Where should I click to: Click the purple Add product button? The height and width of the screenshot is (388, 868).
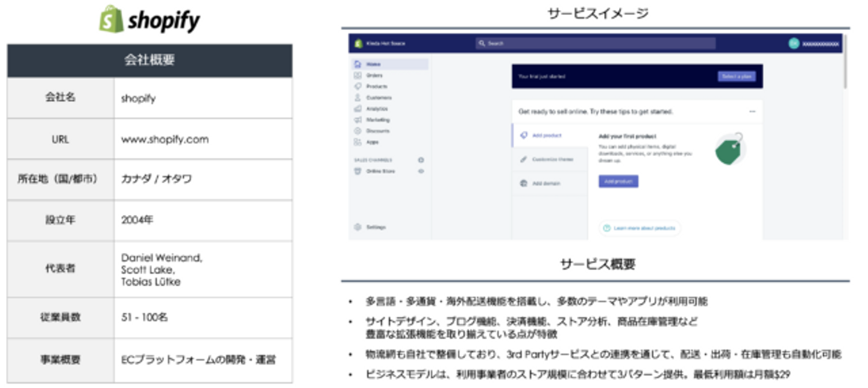[618, 181]
